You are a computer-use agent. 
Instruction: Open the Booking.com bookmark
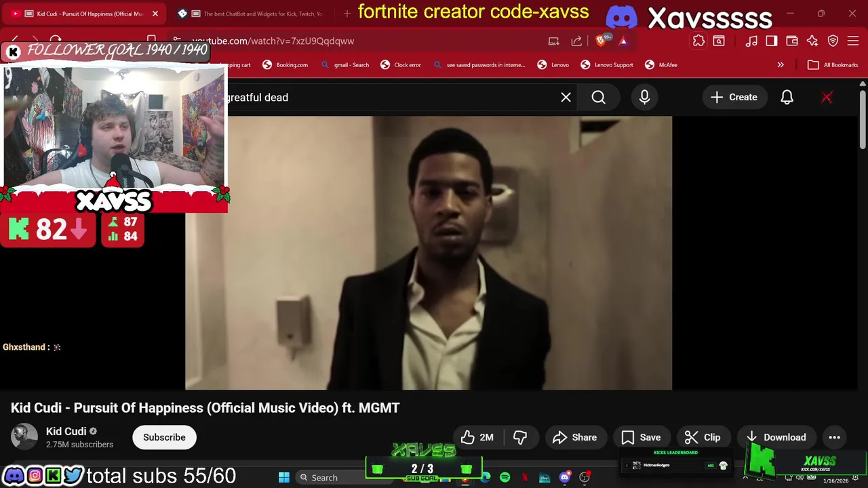tap(285, 65)
